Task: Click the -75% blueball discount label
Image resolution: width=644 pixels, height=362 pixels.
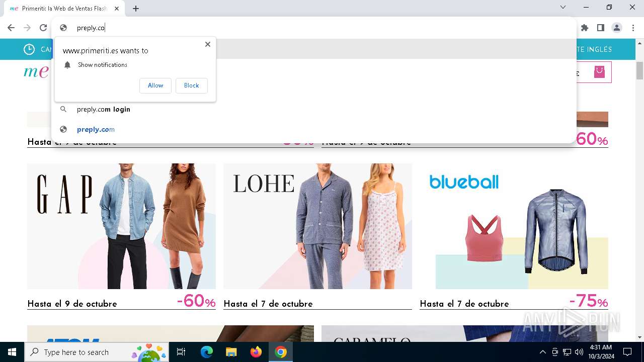Action: pos(588,301)
